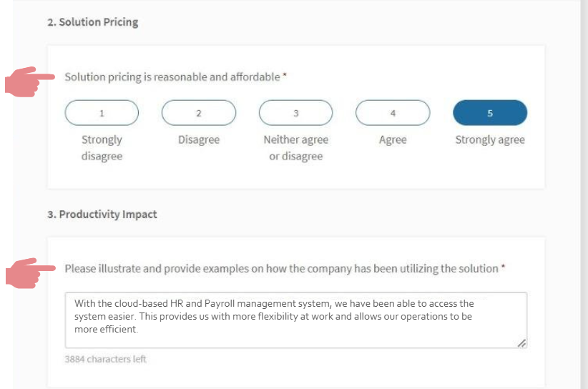Click the textarea resize handle icon
The height and width of the screenshot is (389, 588).
[x=521, y=343]
